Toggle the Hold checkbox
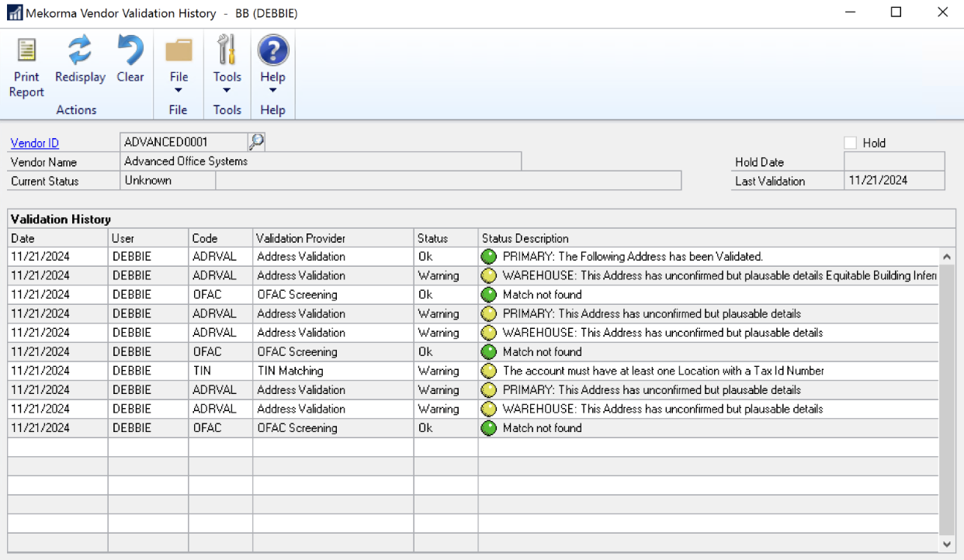Viewport: 964px width, 560px height. pos(851,143)
